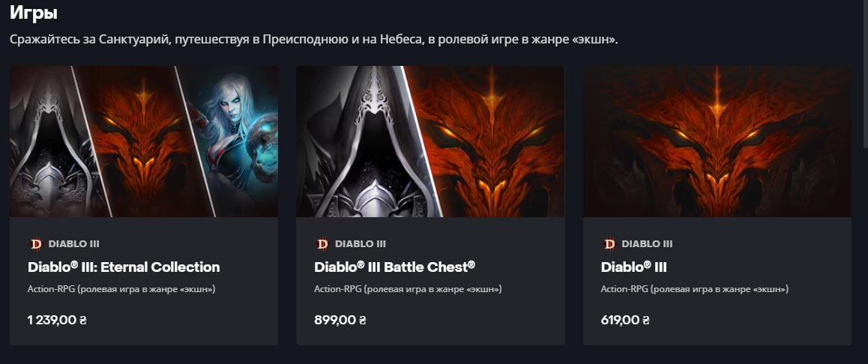Click the Diablo logo icon on Eternal Collection card

pos(37,244)
